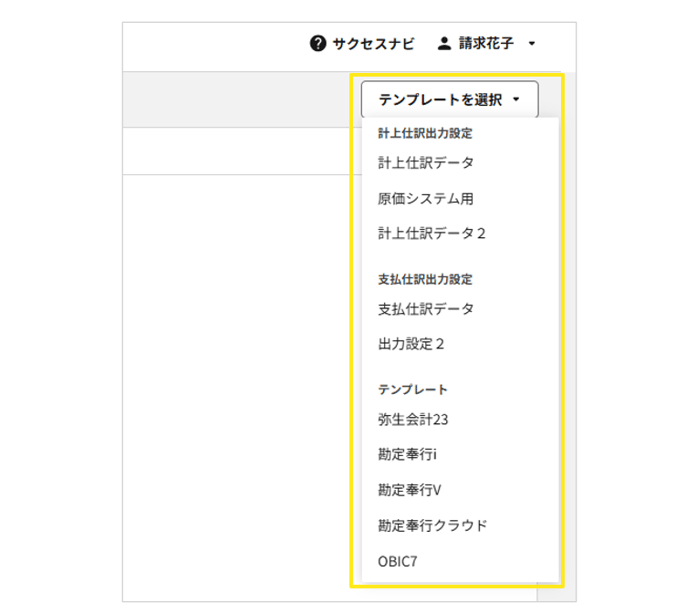Choose 弥生会計23 template
The width and height of the screenshot is (676, 613).
point(413,419)
